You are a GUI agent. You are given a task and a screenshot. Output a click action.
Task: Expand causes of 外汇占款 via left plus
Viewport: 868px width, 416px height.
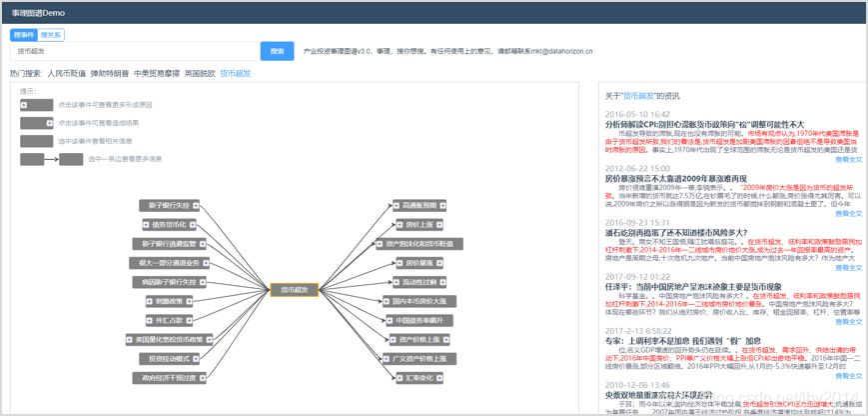click(x=150, y=320)
